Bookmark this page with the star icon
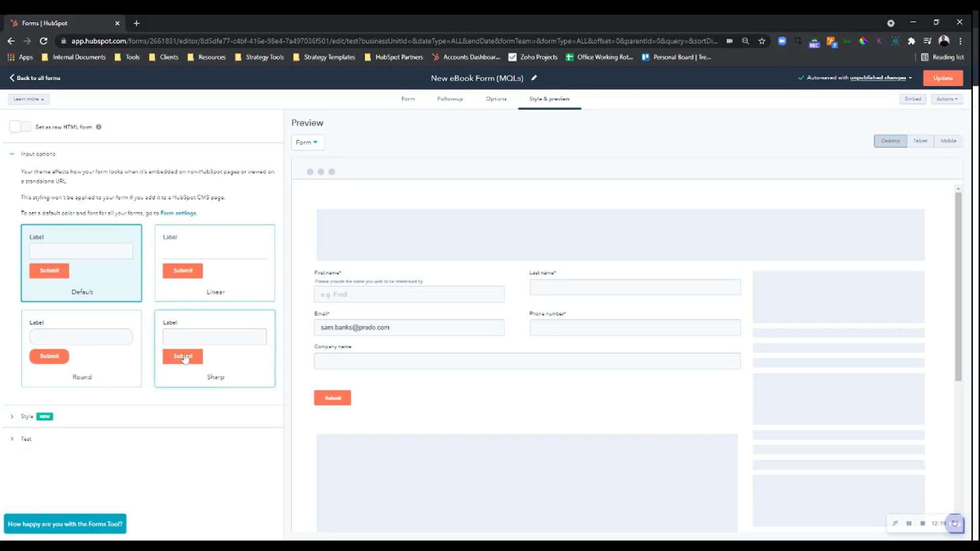Screen dimensions: 980x551 (x=762, y=41)
